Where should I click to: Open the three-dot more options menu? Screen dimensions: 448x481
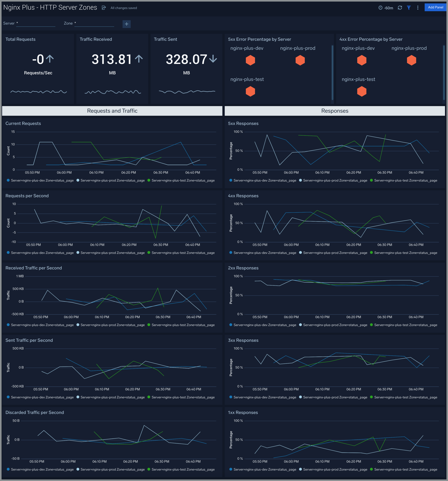coord(418,8)
